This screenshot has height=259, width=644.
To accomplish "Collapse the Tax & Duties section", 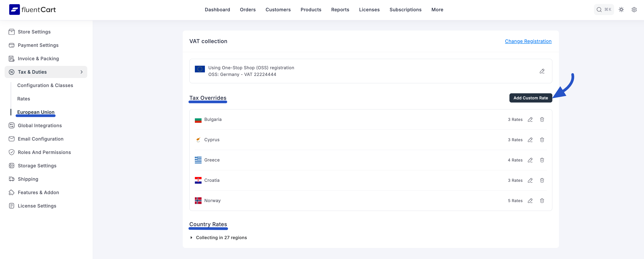I will click(x=81, y=72).
